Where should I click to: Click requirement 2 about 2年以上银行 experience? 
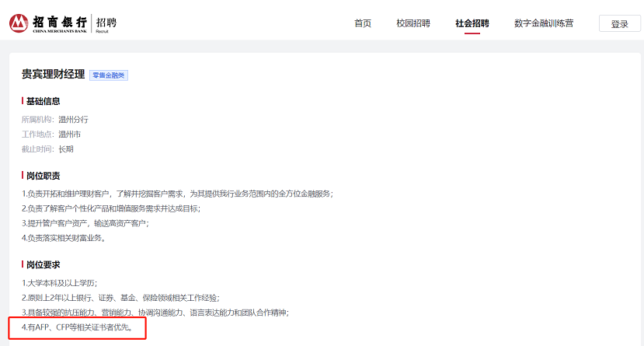(120, 298)
